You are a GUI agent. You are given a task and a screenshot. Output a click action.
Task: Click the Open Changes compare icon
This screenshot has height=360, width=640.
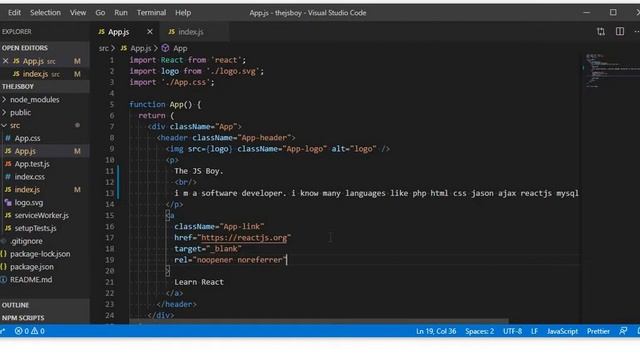point(601,31)
